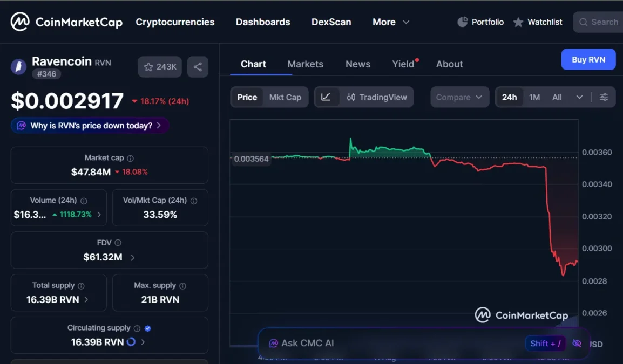Hide the Ask CMC AI bar eye icon
Viewport: 623px width, 364px height.
(577, 344)
